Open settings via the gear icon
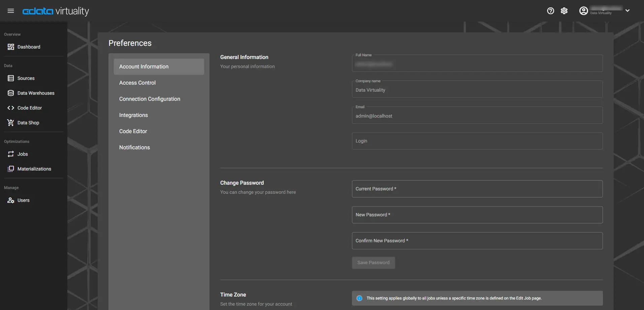Screen dimensions: 644x310 tap(564, 11)
